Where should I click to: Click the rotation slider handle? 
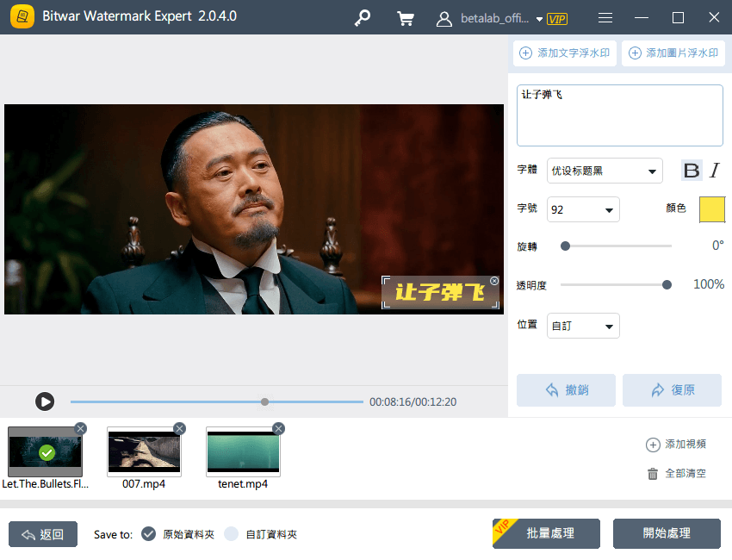coord(565,246)
